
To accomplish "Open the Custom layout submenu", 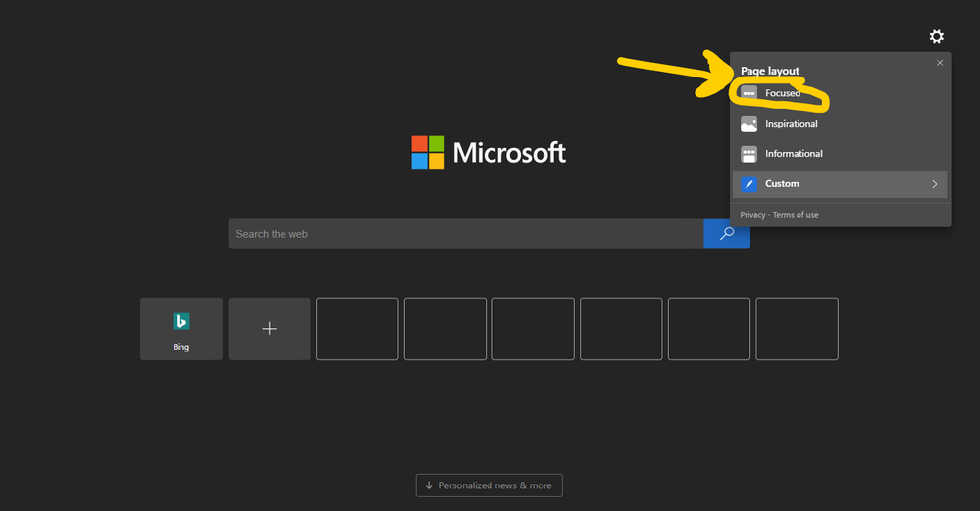I will pos(840,184).
